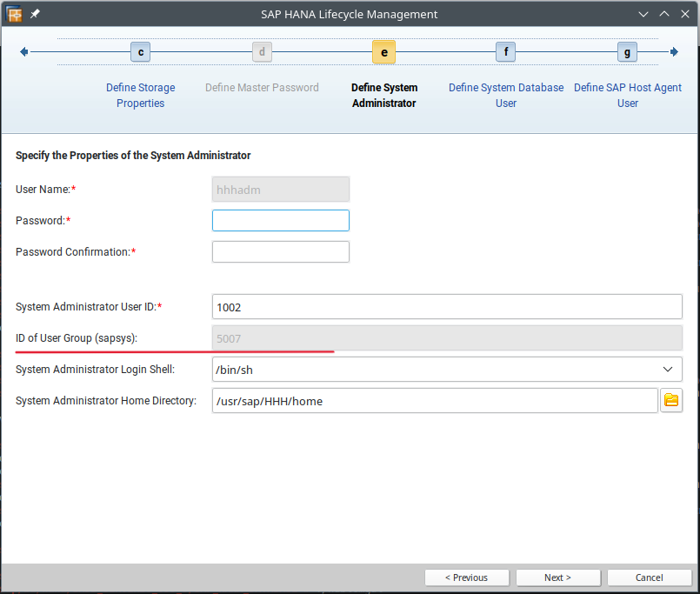Image resolution: width=700 pixels, height=594 pixels.
Task: Click the right arrow of the step roadmap
Action: (674, 52)
